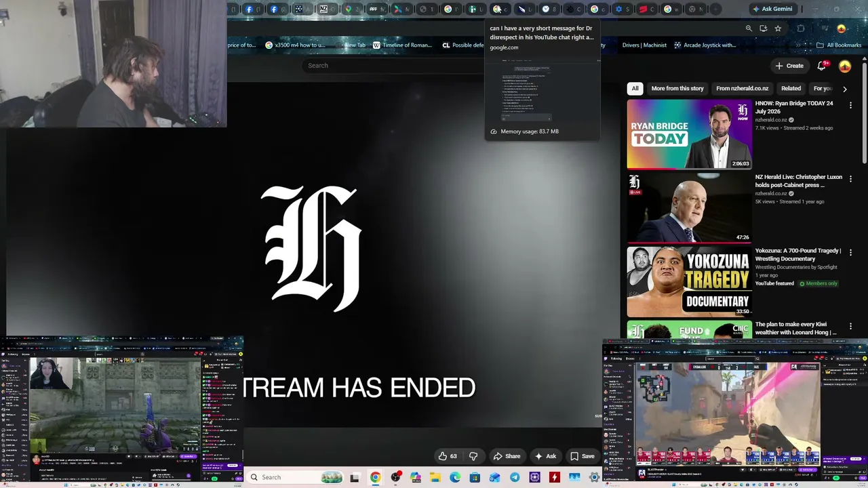868x488 pixels.
Task: Open more options for Ryan Bridge TODAY video
Action: 850,106
